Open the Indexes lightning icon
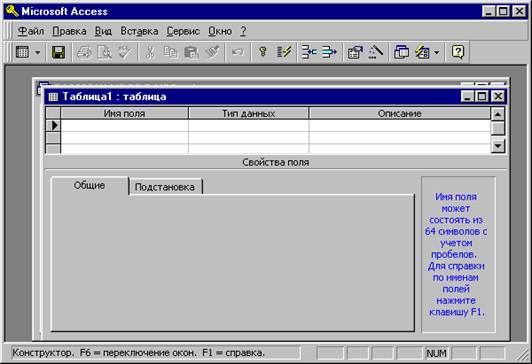532x364 pixels. (284, 52)
